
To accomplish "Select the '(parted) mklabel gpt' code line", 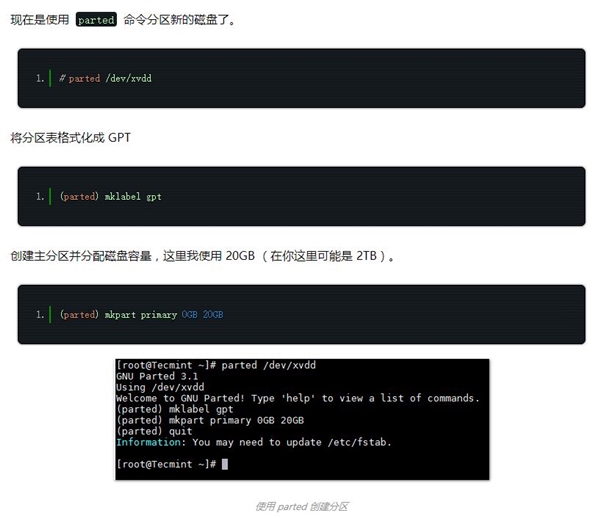I will click(111, 197).
